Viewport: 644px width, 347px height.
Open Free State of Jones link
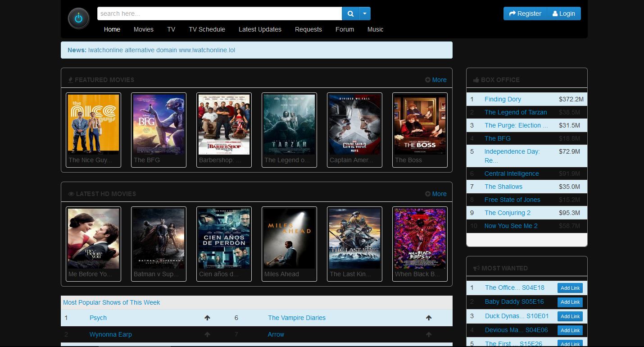(x=512, y=200)
